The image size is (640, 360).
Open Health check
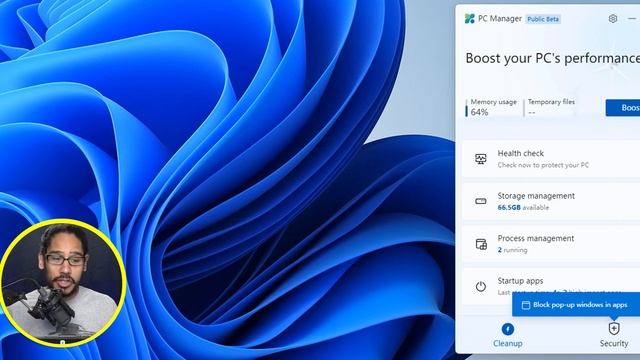point(551,159)
